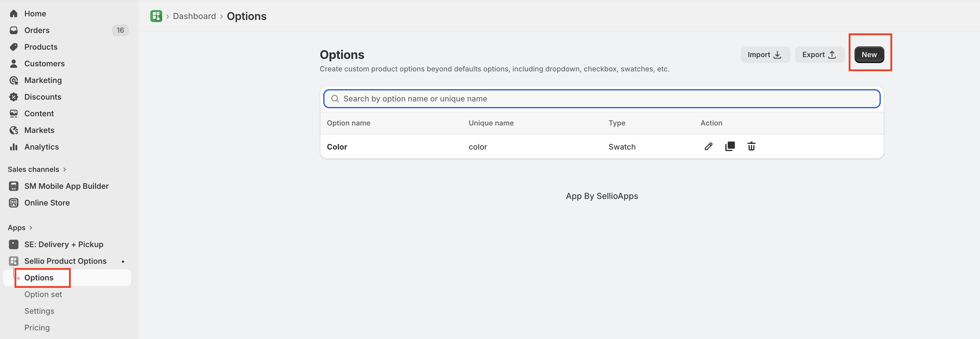This screenshot has height=339, width=980.
Task: Delete the Color option via trash icon
Action: [751, 147]
